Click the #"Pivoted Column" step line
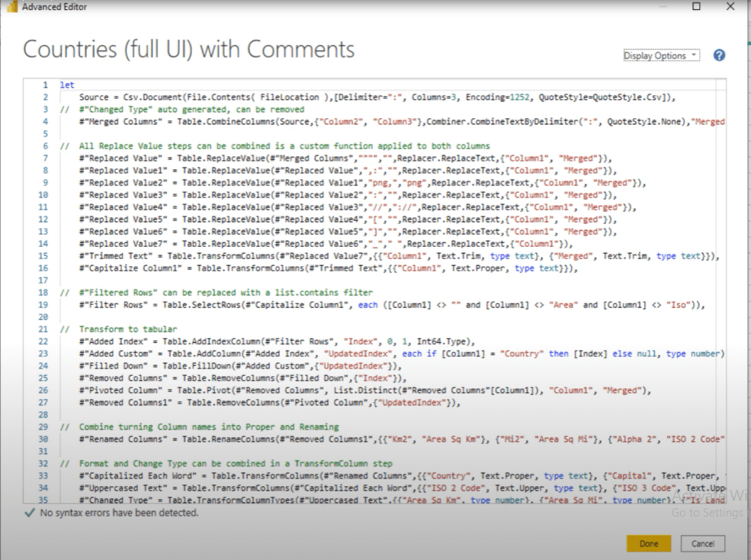This screenshot has height=560, width=751. pos(365,390)
